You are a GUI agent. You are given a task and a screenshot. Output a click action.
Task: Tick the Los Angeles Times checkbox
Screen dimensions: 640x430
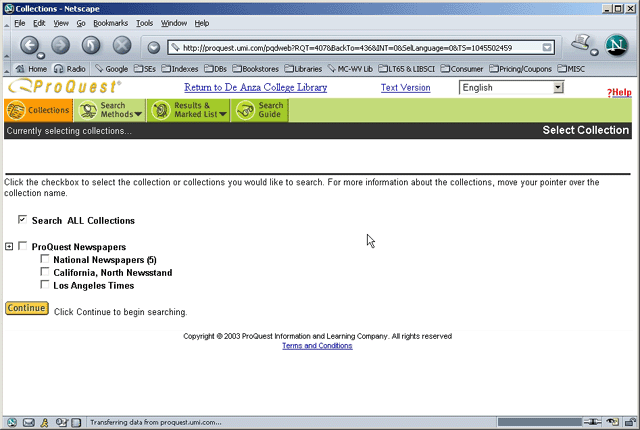point(45,285)
